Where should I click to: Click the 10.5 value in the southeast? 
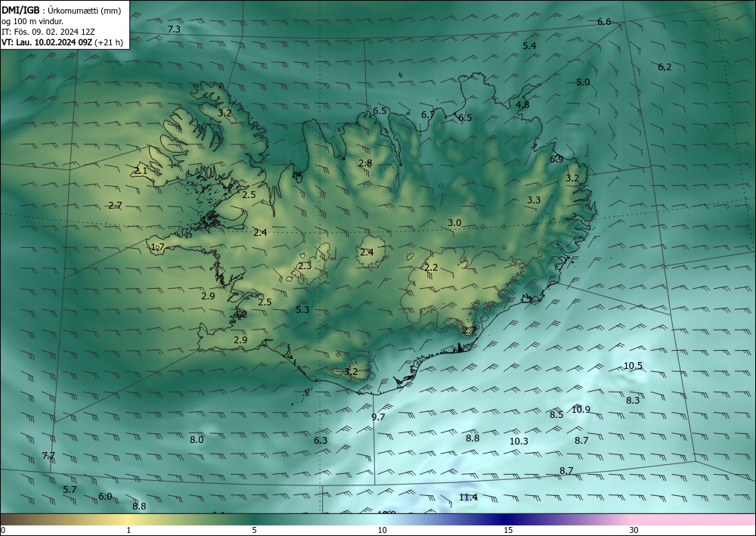(633, 365)
